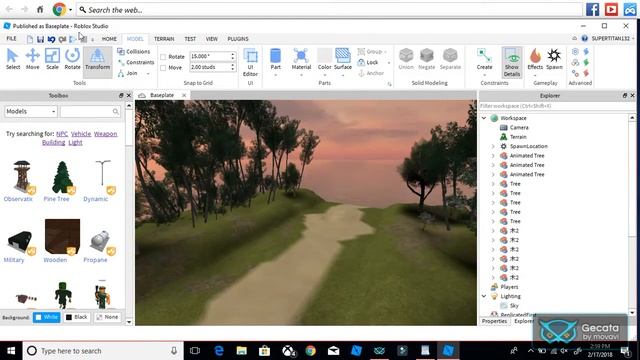
Task: Click the Negate solid modeling tool
Action: coord(427,59)
